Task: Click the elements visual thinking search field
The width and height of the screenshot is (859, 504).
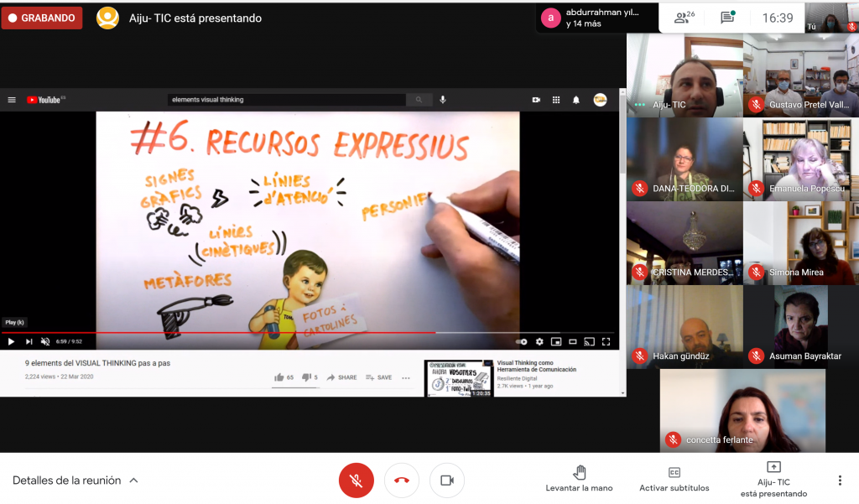Action: [x=287, y=100]
